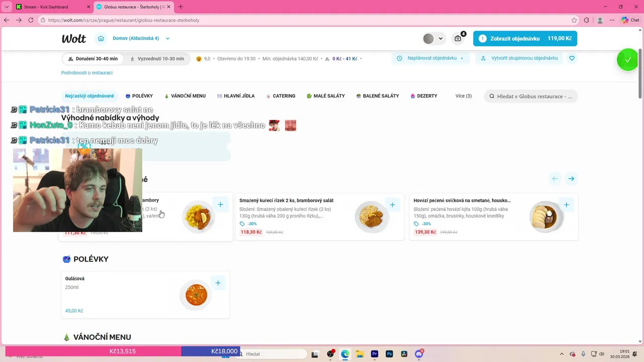Add Gulášová soup to order
The height and width of the screenshot is (362, 644).
point(218,283)
